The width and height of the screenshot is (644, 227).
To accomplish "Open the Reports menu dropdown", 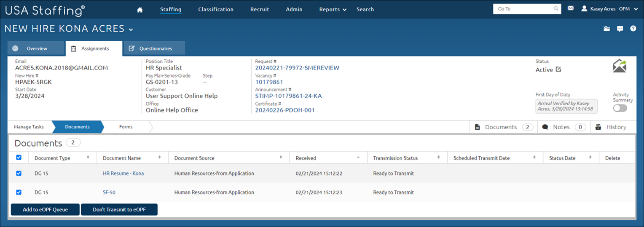I will [x=333, y=9].
